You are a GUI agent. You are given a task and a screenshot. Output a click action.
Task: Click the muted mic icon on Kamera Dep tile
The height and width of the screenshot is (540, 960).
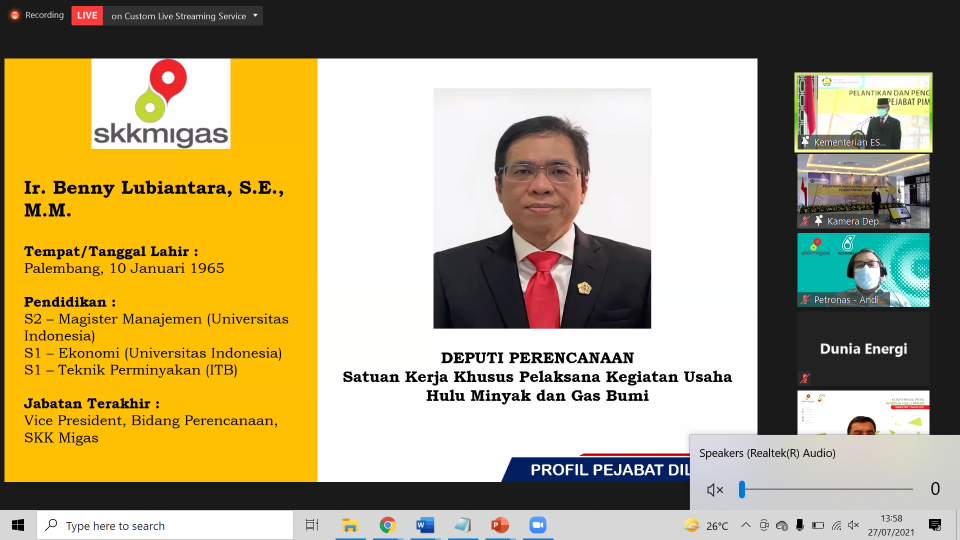click(x=805, y=221)
